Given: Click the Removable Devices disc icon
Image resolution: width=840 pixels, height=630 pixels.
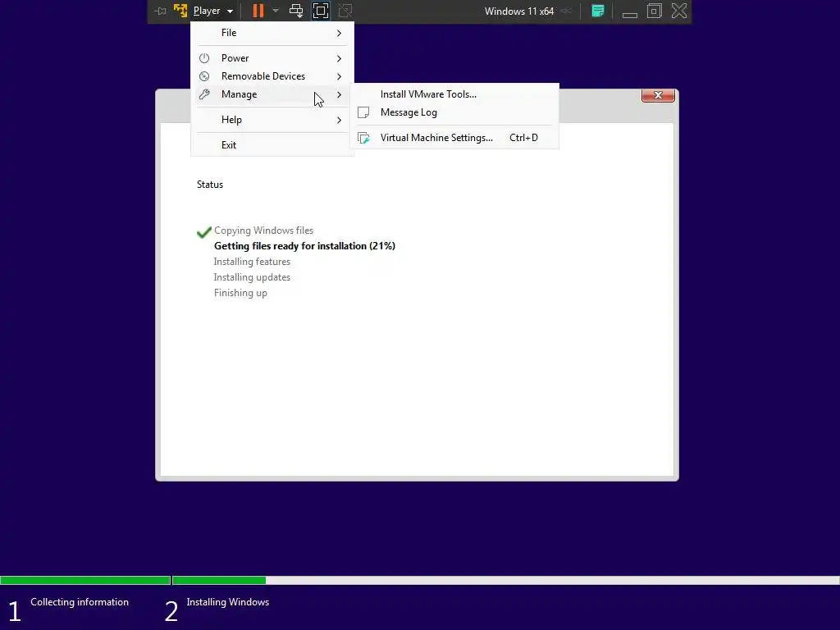Looking at the screenshot, I should (x=204, y=76).
